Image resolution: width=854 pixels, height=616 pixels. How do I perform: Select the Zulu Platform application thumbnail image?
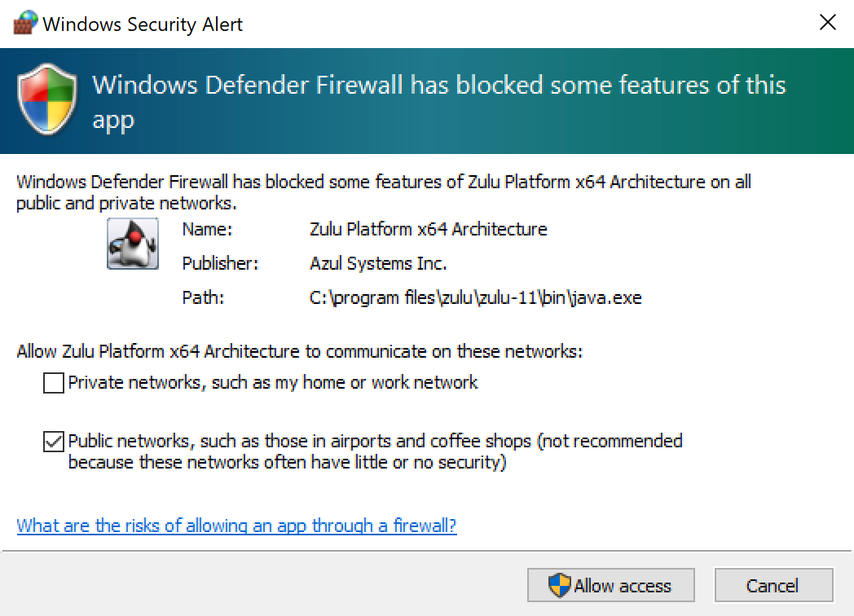pyautogui.click(x=132, y=243)
